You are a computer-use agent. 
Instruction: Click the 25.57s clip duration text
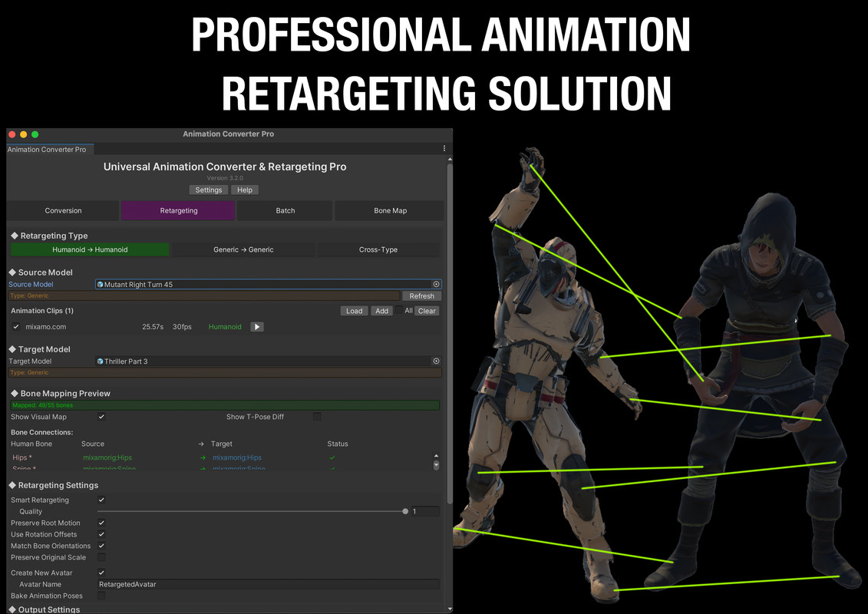point(153,327)
